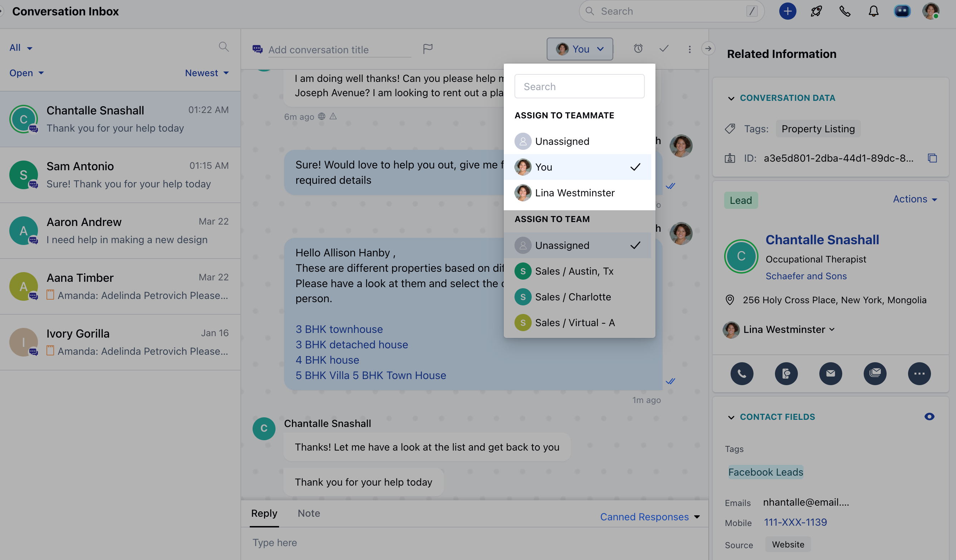Switch to the Note tab
The image size is (956, 560).
click(x=308, y=513)
